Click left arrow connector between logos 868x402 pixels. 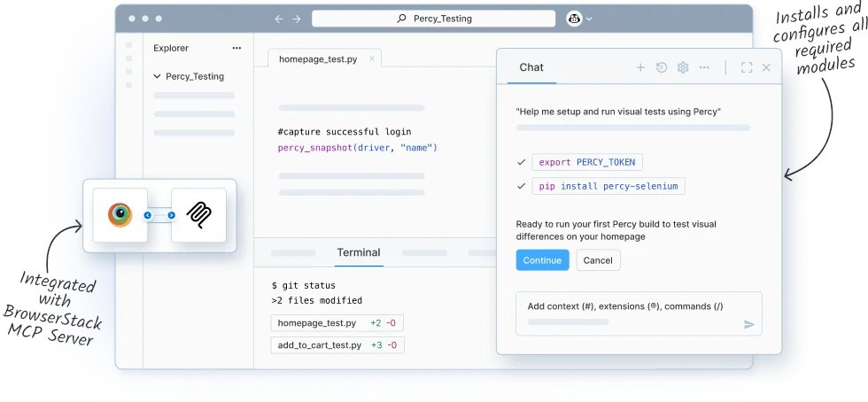148,215
